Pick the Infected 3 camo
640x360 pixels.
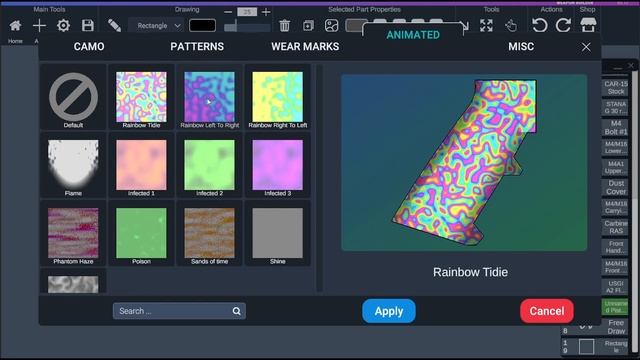(x=278, y=165)
